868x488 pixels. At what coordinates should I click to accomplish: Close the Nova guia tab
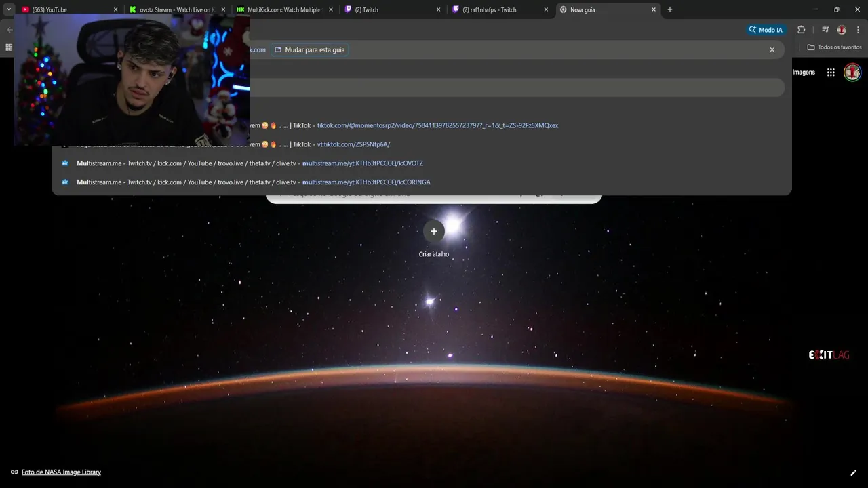(x=654, y=9)
